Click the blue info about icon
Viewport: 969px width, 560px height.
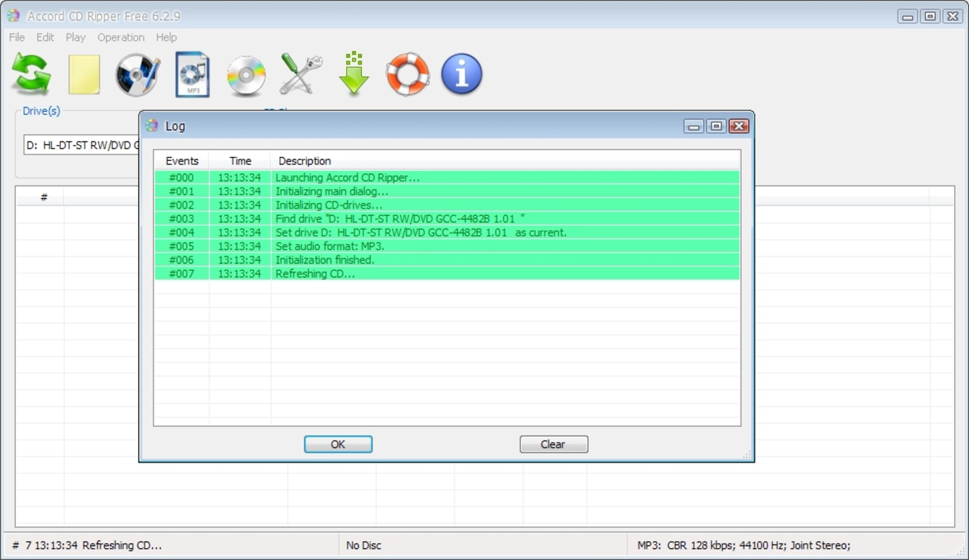(461, 74)
